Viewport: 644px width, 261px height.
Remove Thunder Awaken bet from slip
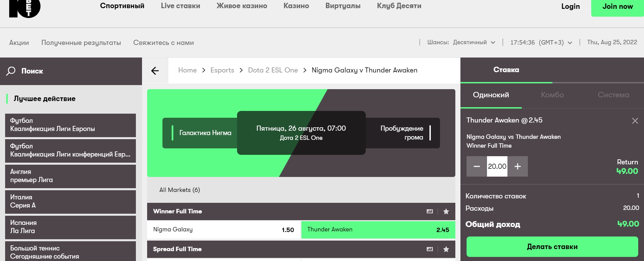point(635,121)
